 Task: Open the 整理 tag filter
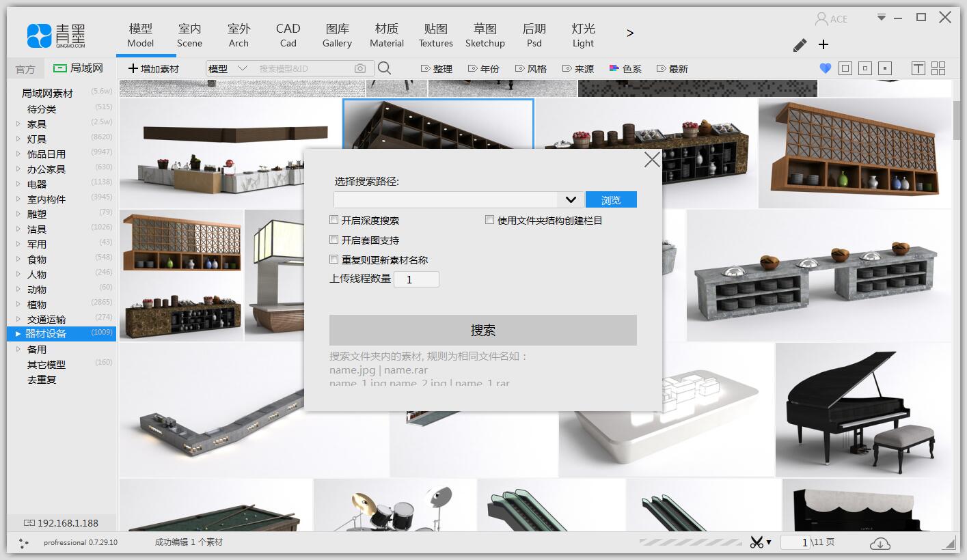pos(437,69)
